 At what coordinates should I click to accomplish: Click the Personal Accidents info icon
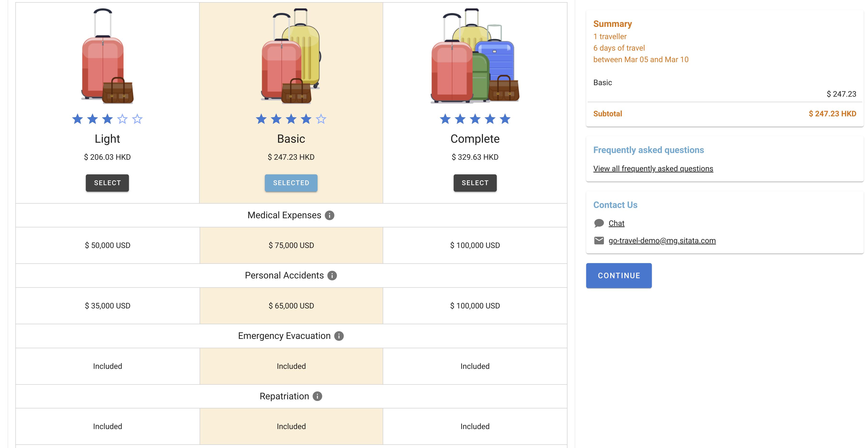[332, 276]
